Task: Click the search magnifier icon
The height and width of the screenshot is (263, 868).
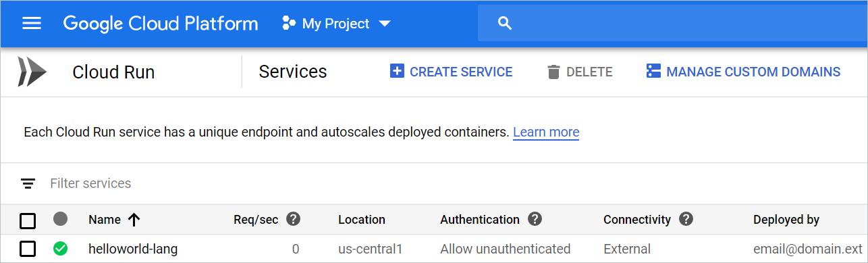Action: (x=505, y=24)
